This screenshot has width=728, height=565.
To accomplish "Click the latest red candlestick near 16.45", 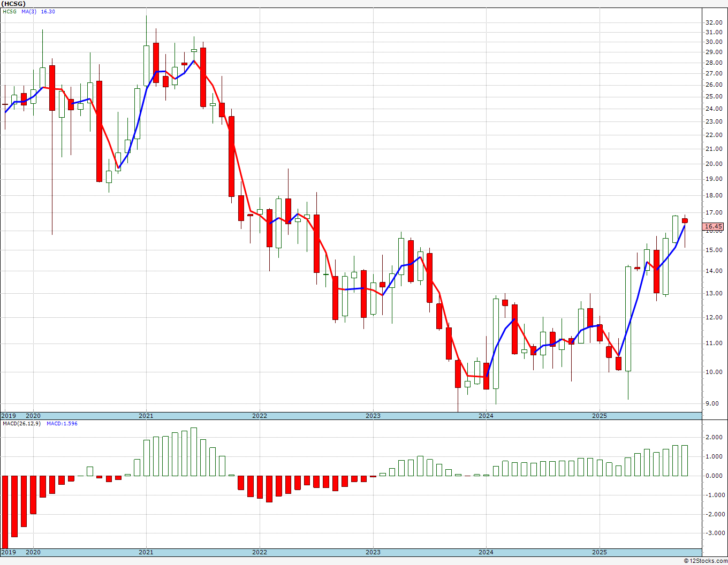I will click(685, 220).
